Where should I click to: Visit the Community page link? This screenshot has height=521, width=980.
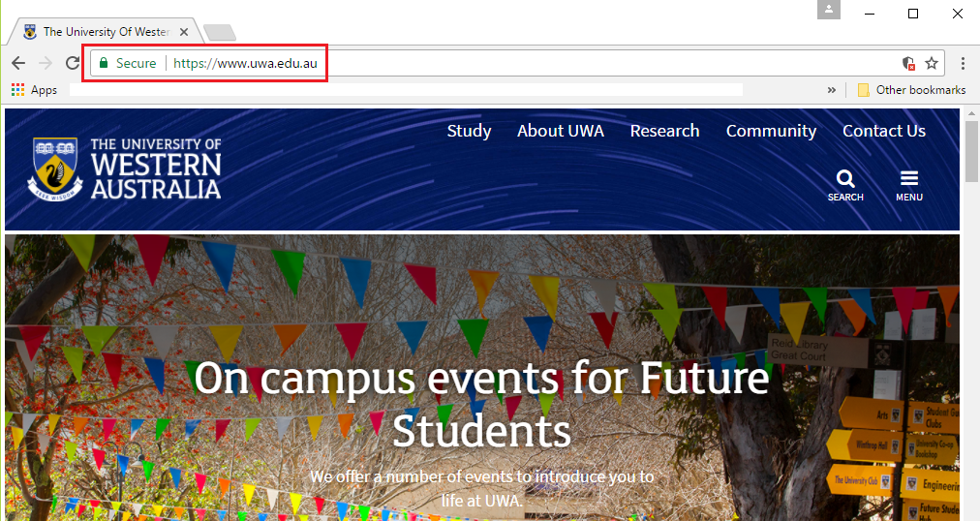point(771,131)
